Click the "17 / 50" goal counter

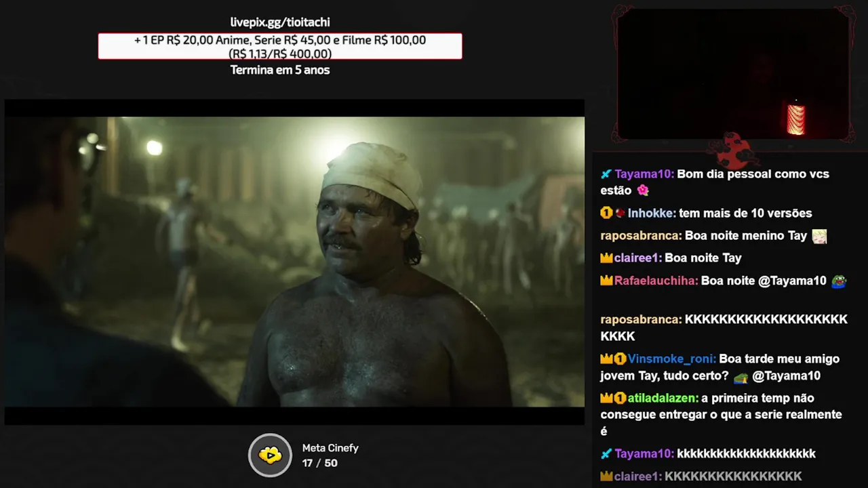pos(320,463)
